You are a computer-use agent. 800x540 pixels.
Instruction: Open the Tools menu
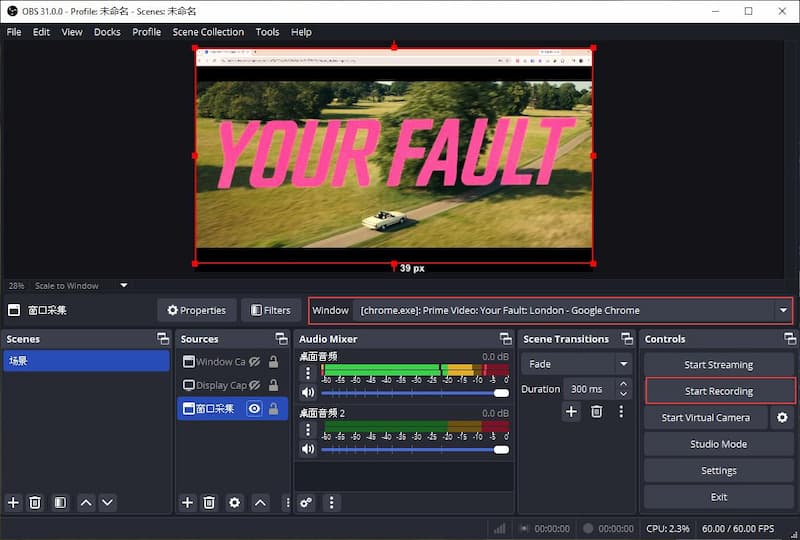(x=267, y=32)
